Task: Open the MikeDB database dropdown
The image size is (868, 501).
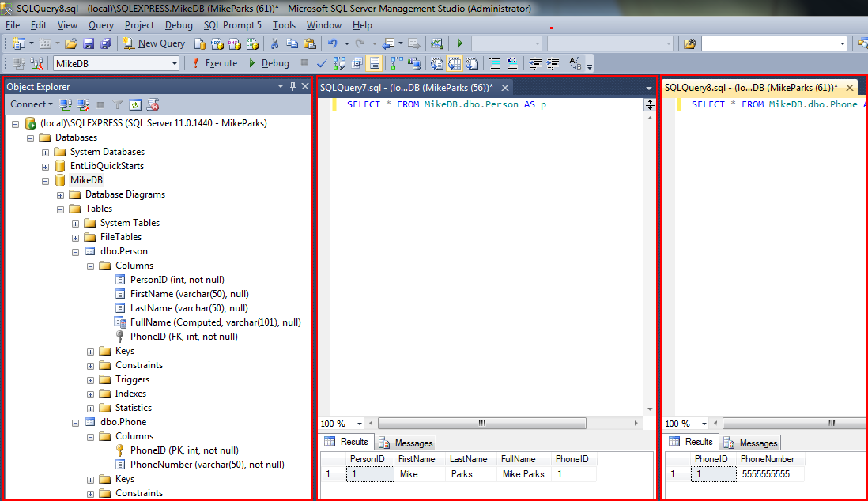Action: (x=175, y=64)
